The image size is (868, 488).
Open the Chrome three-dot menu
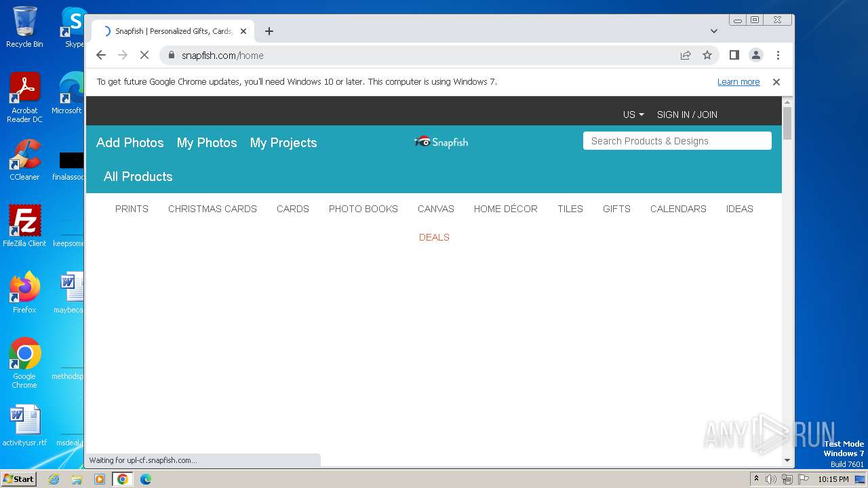[778, 56]
